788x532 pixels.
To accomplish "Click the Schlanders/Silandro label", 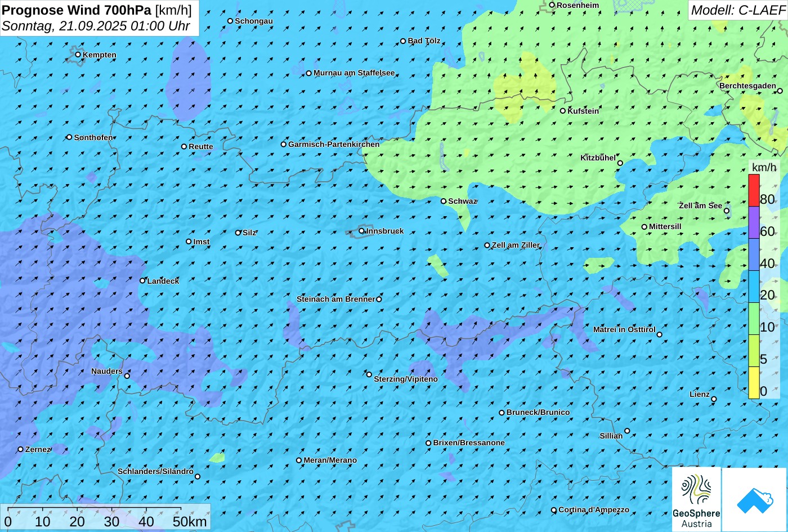I will [155, 471].
